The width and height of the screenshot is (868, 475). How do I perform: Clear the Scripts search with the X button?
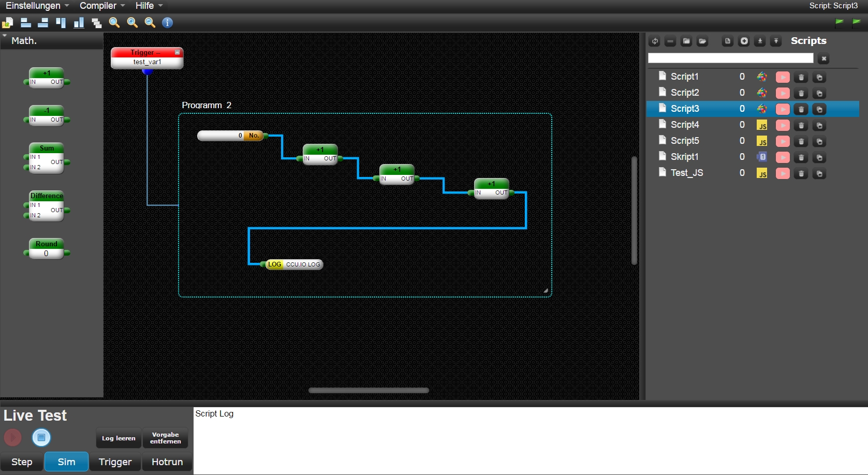[824, 58]
